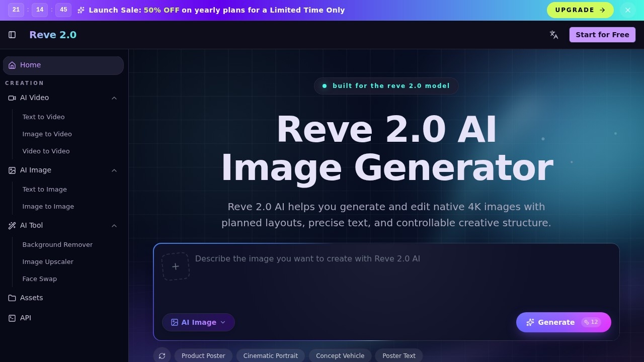The image size is (644, 362).
Task: Open Face Swap tool
Action: pos(39,279)
